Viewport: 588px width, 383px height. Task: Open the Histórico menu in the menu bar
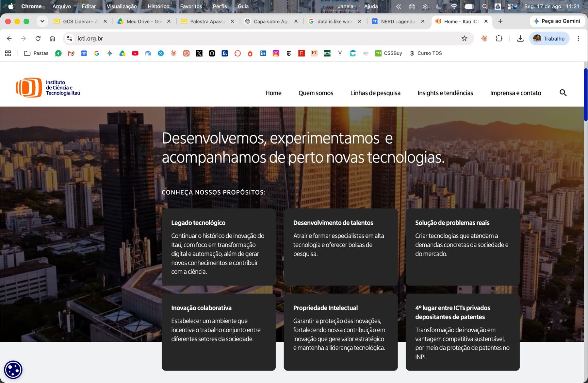tap(158, 6)
